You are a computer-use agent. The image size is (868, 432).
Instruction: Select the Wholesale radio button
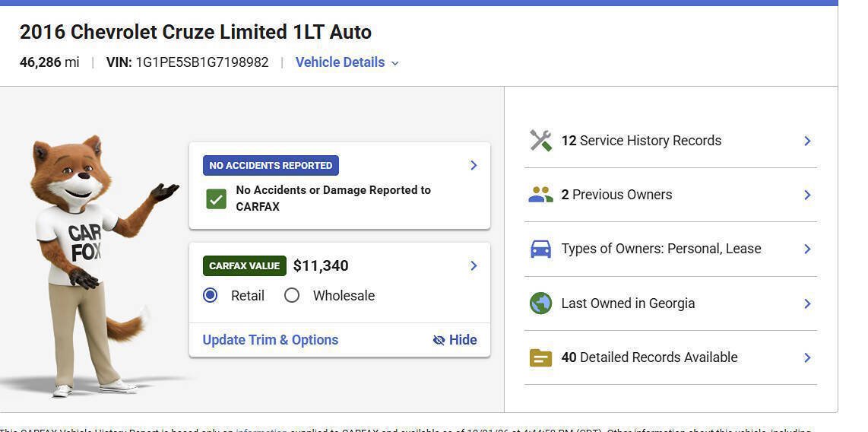pyautogui.click(x=292, y=295)
